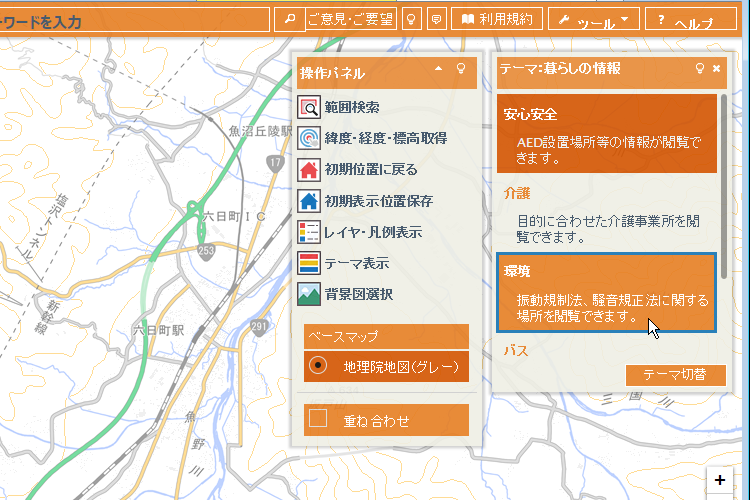Click the theme list vertical scrollbar
The height and width of the screenshot is (500, 750).
(724, 187)
